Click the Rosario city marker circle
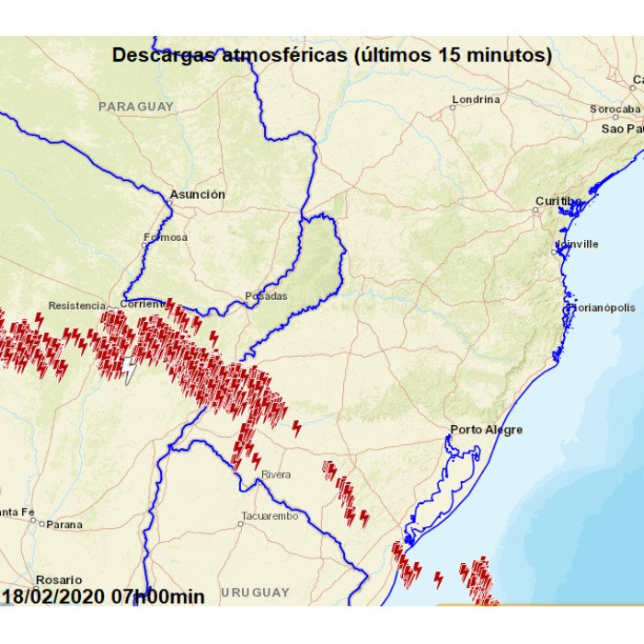The image size is (644, 644). click(x=30, y=588)
